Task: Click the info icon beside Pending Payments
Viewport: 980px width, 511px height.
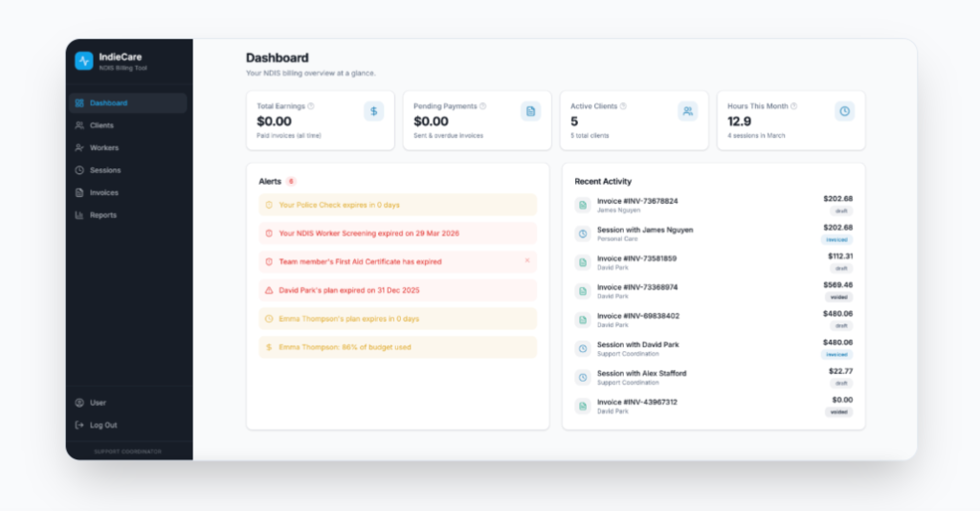Action: (x=482, y=106)
